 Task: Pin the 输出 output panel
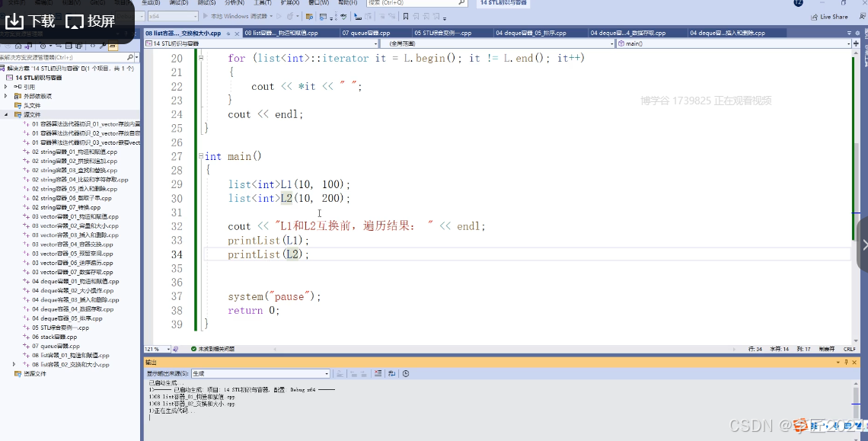(847, 363)
